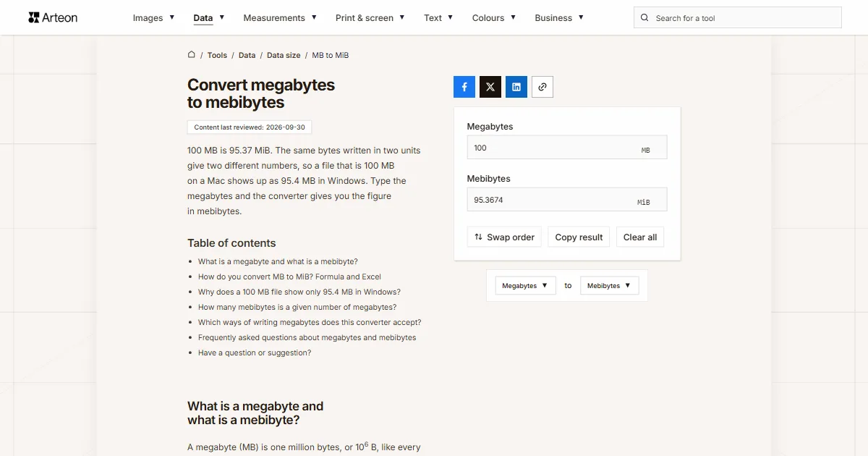Open the Text menu

438,17
